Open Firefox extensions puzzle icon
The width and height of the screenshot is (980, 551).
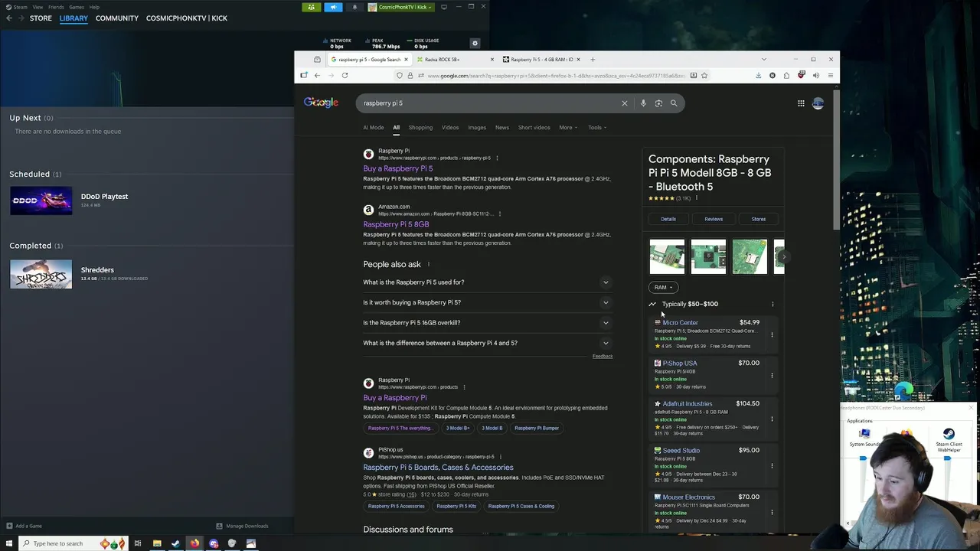point(786,76)
